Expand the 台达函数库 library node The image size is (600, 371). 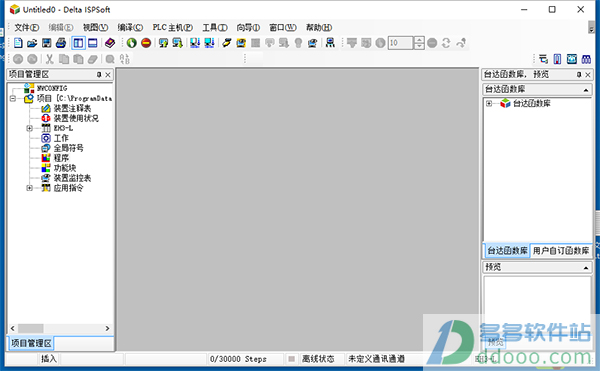pos(489,104)
